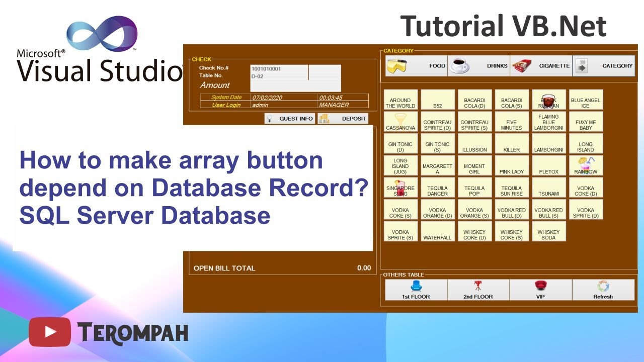
Task: Select KILLER drink
Action: click(512, 143)
